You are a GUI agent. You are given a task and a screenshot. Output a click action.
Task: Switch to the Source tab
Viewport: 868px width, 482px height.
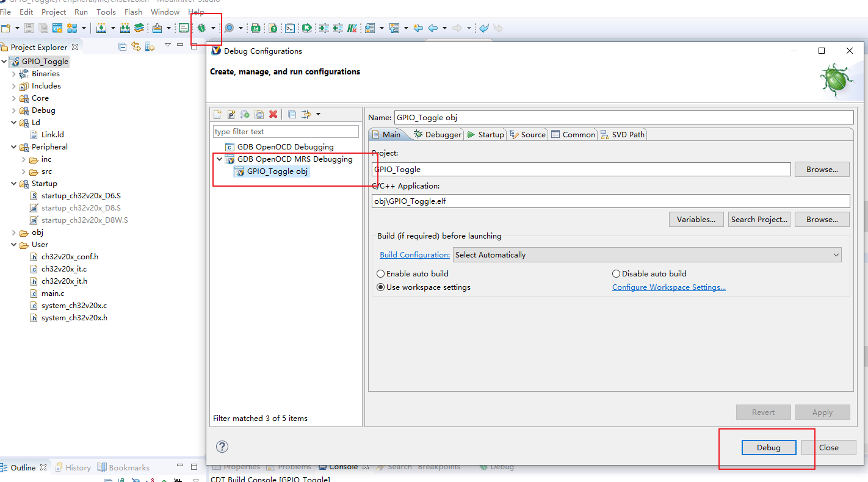point(528,134)
